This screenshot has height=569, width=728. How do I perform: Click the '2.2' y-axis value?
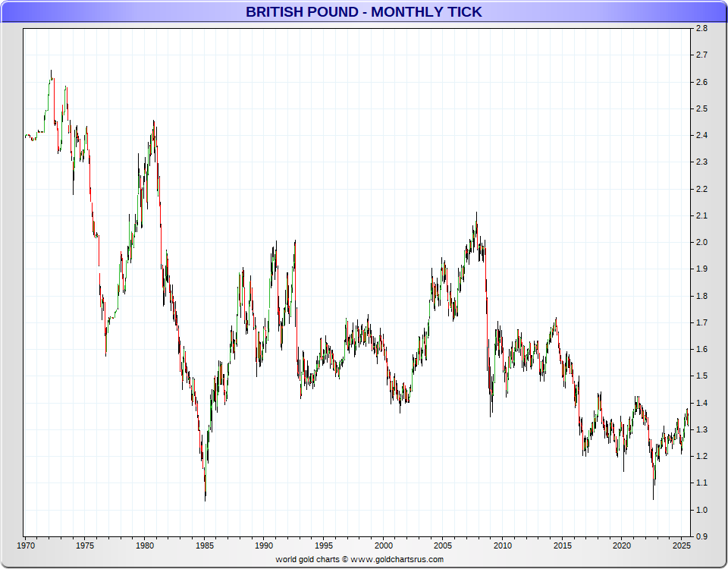click(702, 189)
